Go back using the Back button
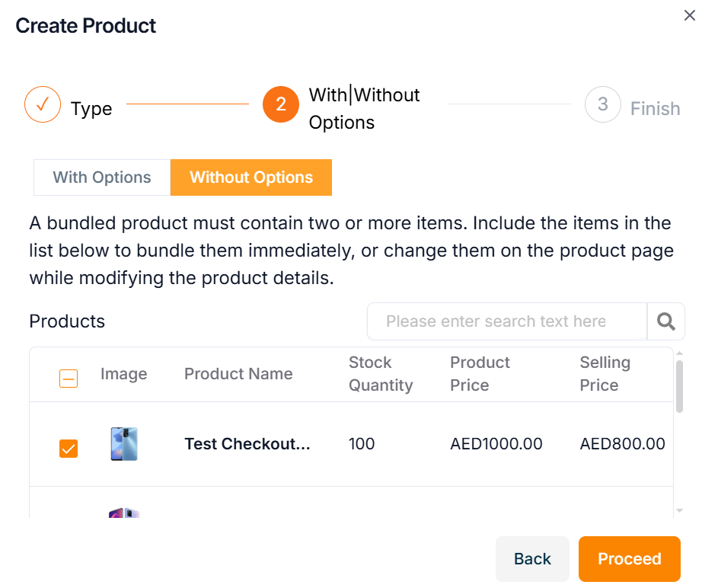The image size is (702, 588). (532, 559)
